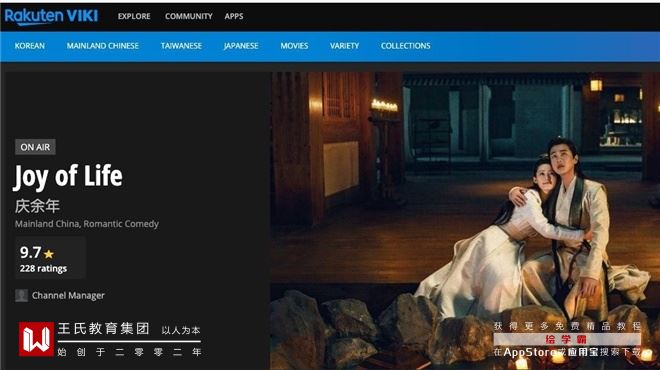660x370 pixels.
Task: Click the 9.7 star rating box
Action: [x=51, y=258]
